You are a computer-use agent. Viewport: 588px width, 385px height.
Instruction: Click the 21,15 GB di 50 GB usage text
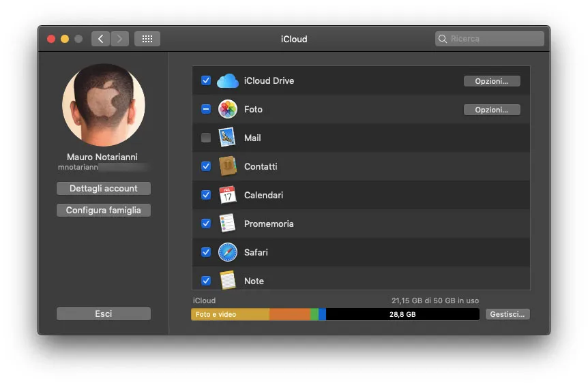click(x=435, y=301)
